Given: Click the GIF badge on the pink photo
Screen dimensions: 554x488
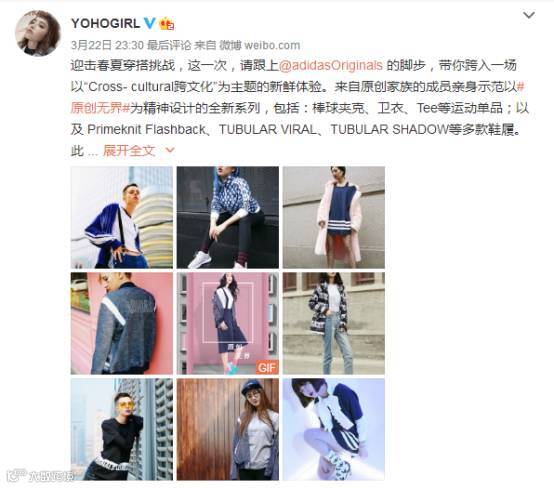Looking at the screenshot, I should click(x=267, y=368).
